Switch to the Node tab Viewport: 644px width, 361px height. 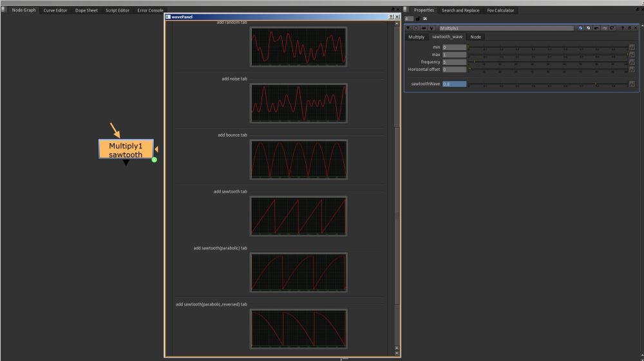tap(476, 37)
